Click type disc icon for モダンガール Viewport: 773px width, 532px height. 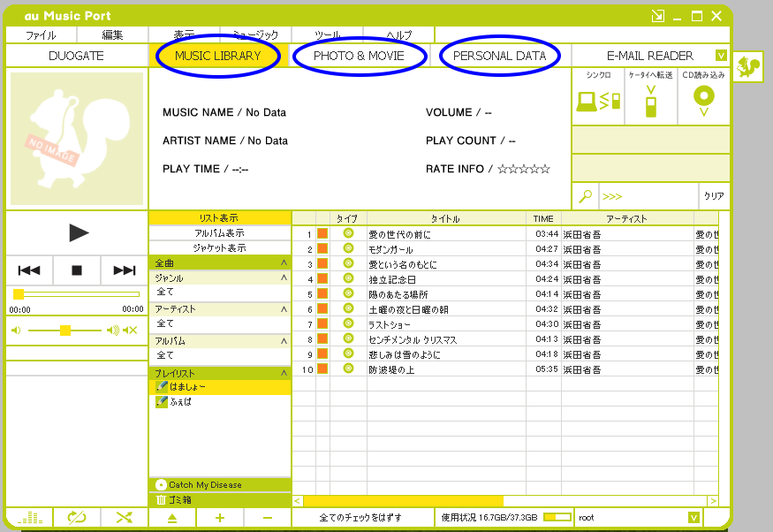349,248
